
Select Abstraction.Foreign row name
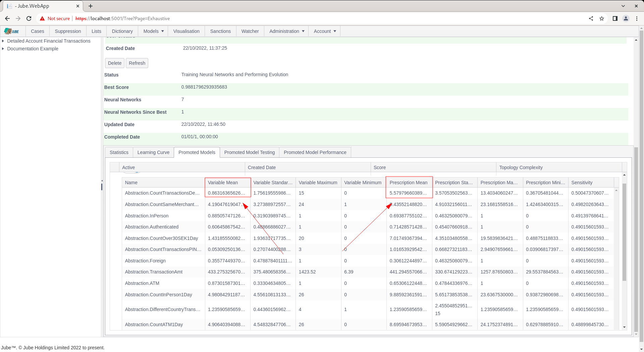[145, 261]
